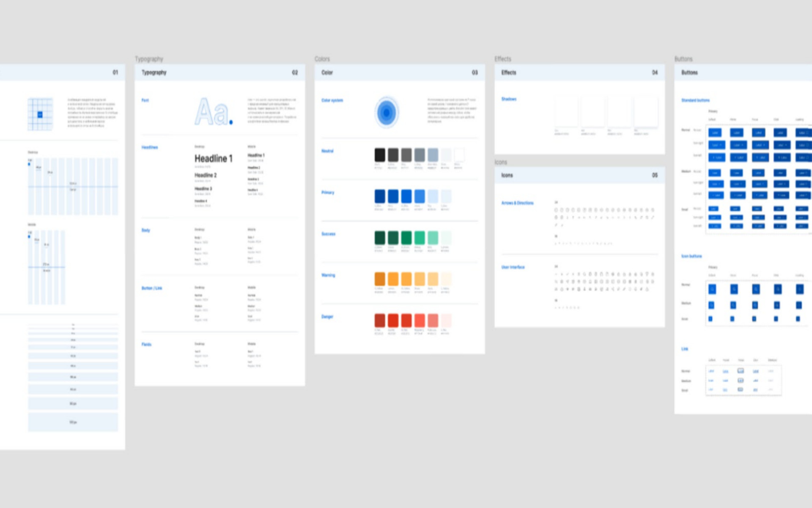Image resolution: width=812 pixels, height=508 pixels.
Task: Pick the palest green Success swatch
Action: (x=446, y=237)
